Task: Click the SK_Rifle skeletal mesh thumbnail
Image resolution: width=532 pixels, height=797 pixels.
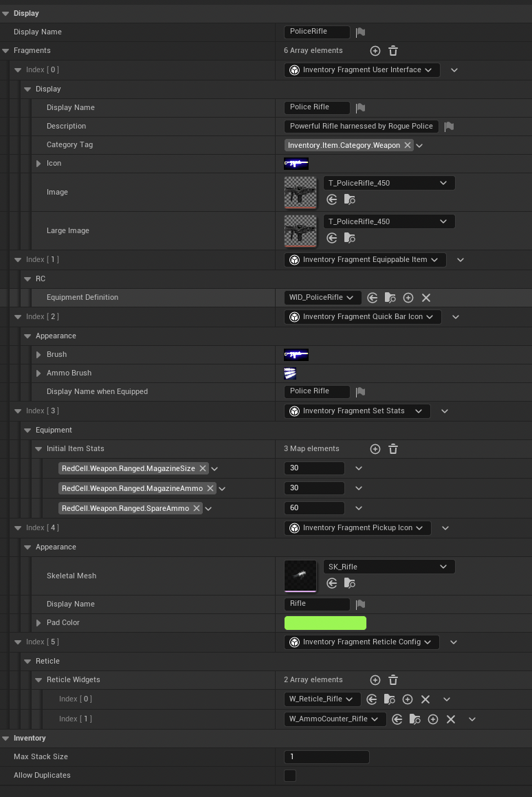Action: 300,576
